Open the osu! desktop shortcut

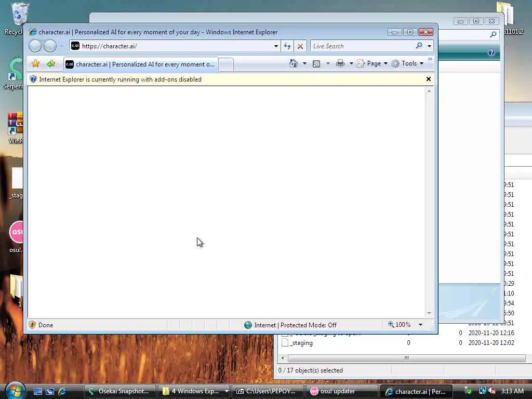[16, 236]
